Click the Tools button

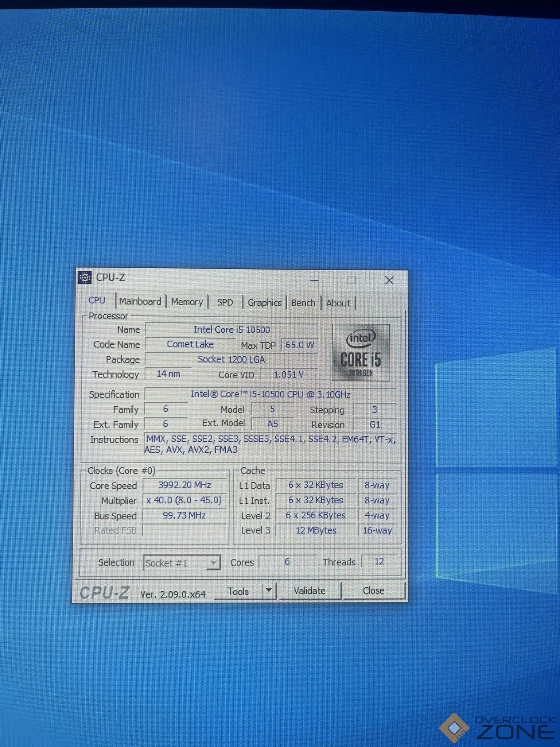point(238,591)
